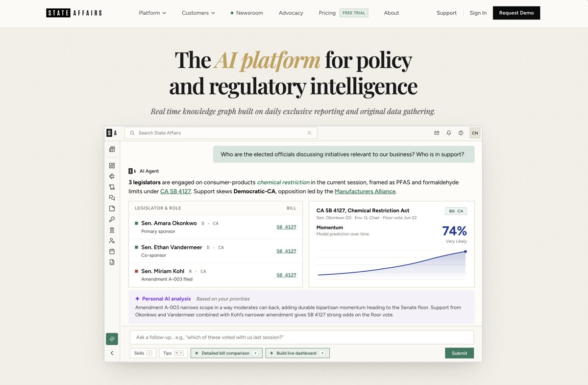The image size is (588, 385).
Task: Open the Newsroom page
Action: [x=247, y=13]
